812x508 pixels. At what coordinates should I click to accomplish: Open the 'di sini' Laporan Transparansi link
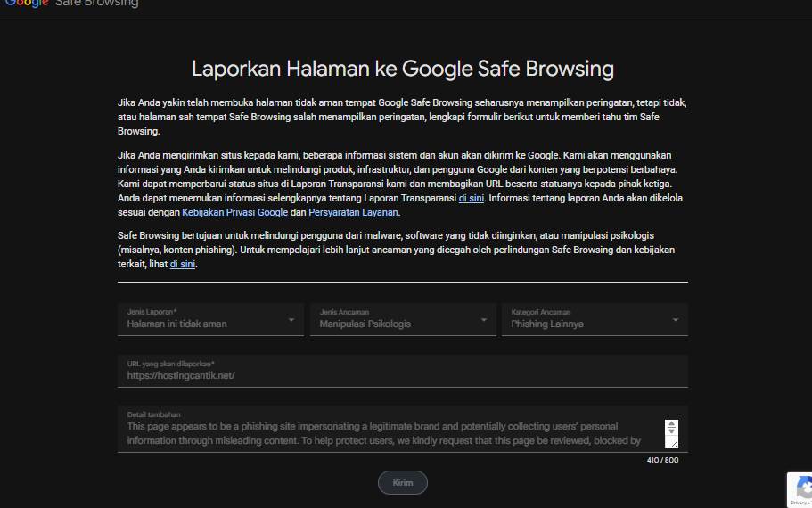pyautogui.click(x=472, y=199)
